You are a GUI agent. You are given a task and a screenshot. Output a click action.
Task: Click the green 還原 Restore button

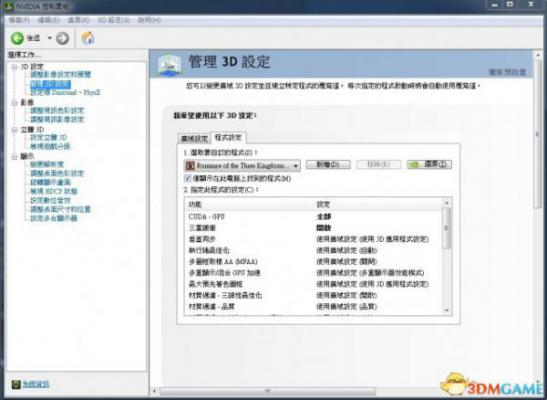(429, 164)
